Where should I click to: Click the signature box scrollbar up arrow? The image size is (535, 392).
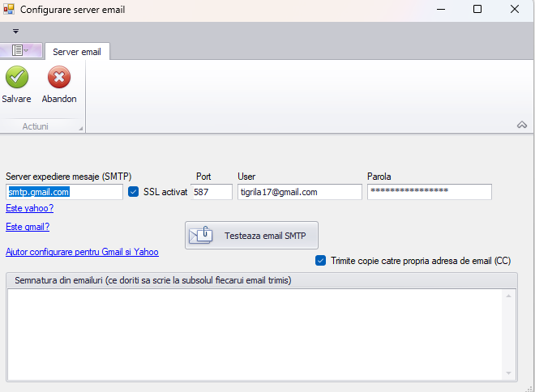[510, 296]
